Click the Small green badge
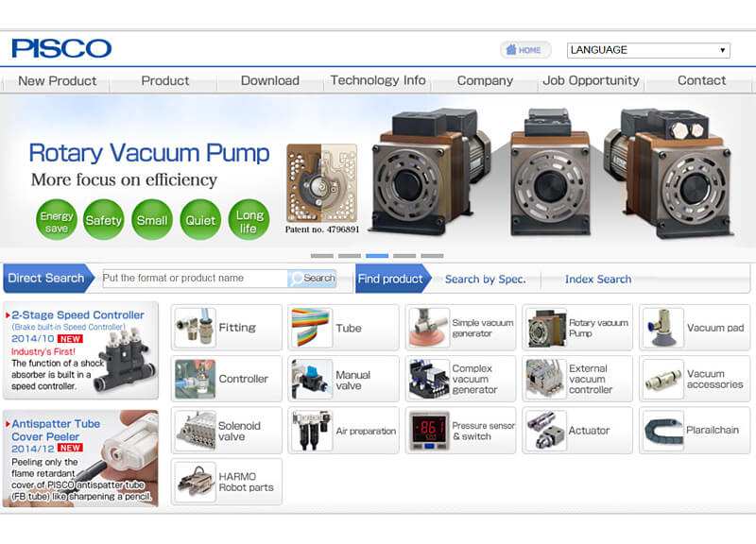The width and height of the screenshot is (756, 544). tap(152, 220)
